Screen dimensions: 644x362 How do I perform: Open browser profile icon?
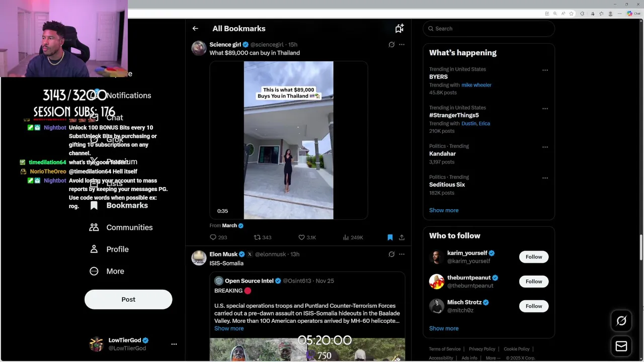point(610,14)
